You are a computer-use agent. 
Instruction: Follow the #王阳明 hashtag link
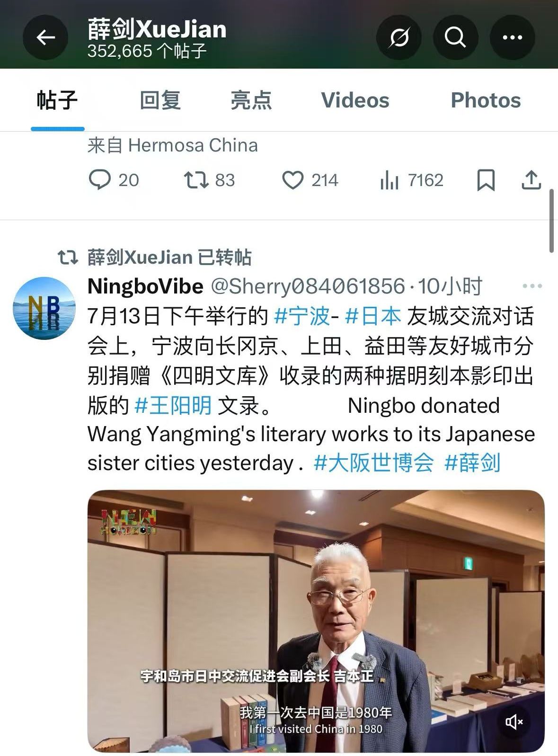pos(173,405)
